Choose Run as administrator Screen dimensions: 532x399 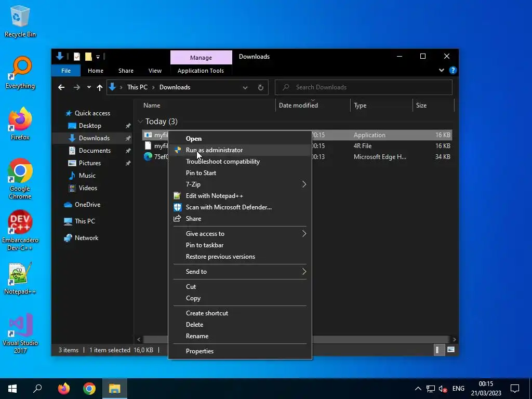click(x=240, y=150)
